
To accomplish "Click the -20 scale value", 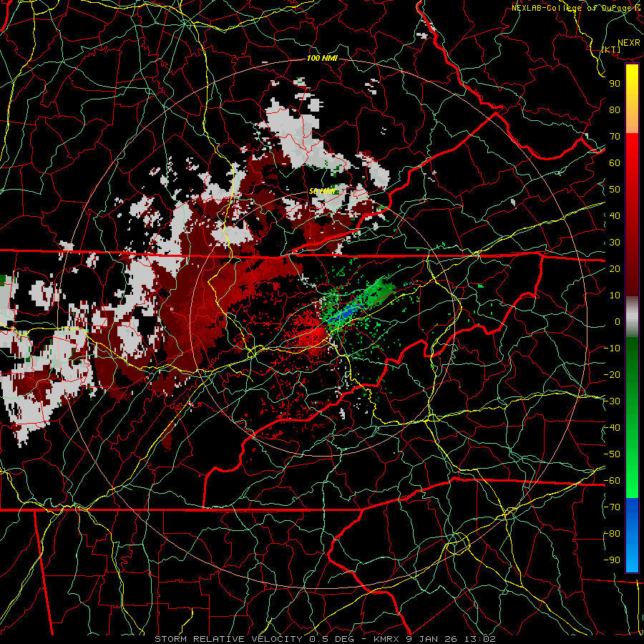I will click(612, 375).
